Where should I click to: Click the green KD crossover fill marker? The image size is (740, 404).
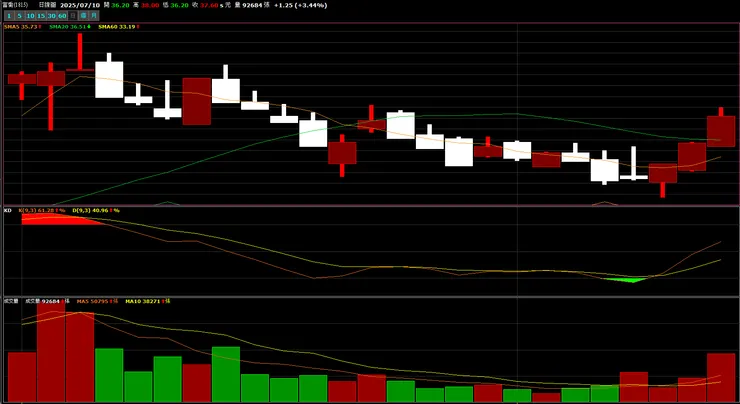pos(626,280)
